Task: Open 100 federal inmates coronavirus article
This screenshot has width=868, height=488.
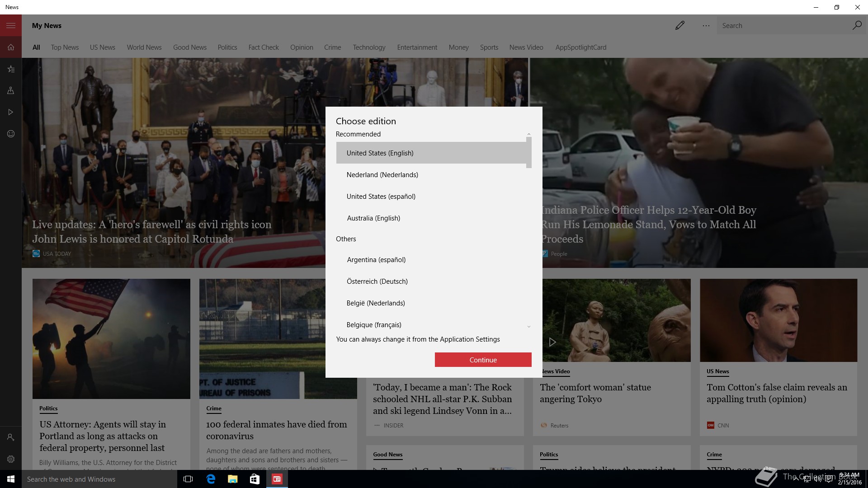Action: pyautogui.click(x=276, y=430)
